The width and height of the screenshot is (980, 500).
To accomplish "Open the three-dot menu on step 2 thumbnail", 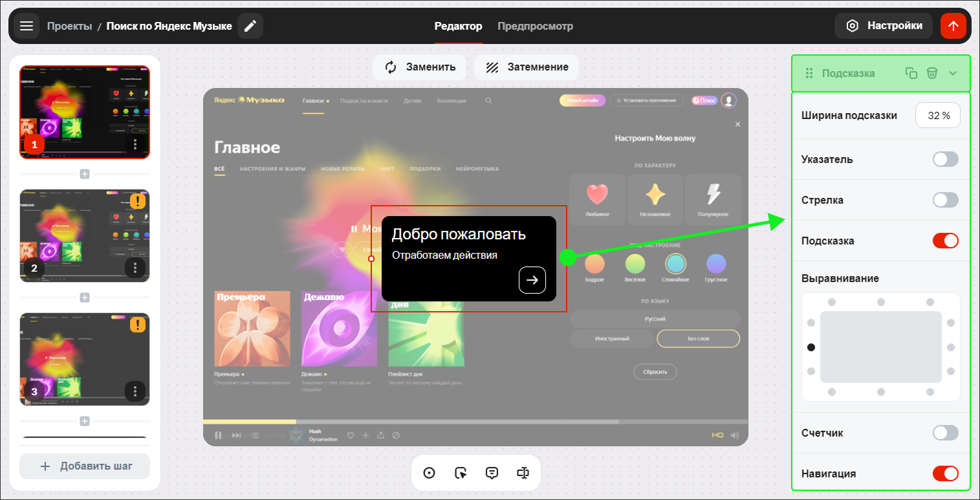I will point(135,267).
